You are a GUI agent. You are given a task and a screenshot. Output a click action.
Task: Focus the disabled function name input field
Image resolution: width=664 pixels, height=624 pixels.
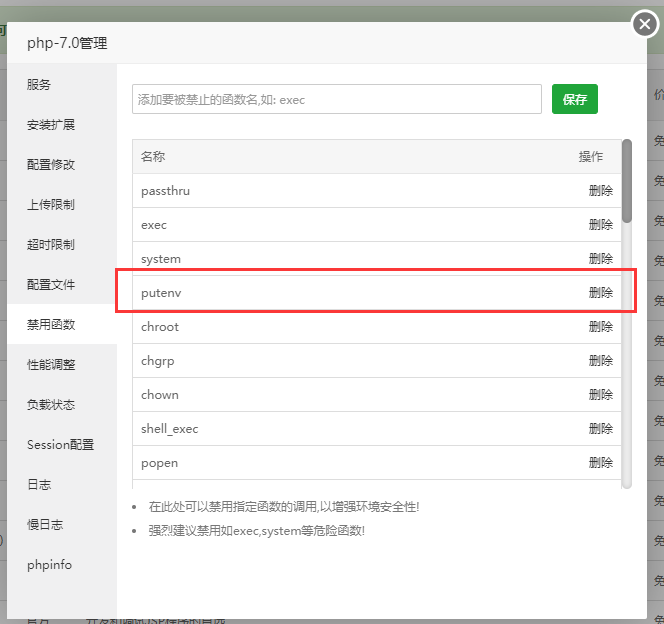point(336,99)
